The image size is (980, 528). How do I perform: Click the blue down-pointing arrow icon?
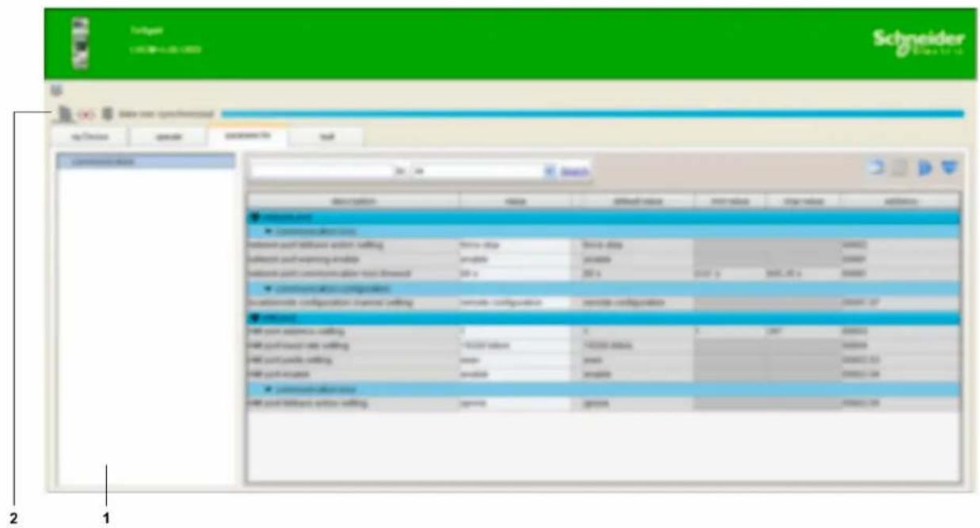pyautogui.click(x=948, y=168)
